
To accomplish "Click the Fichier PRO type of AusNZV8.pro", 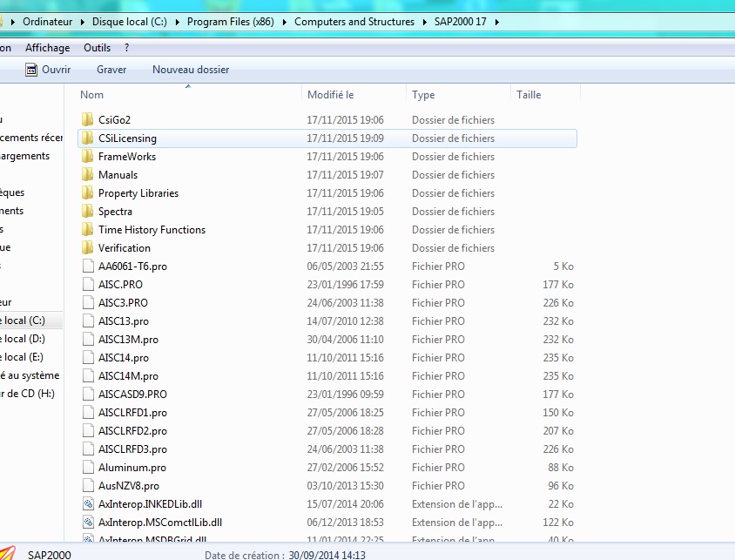I will [x=438, y=485].
